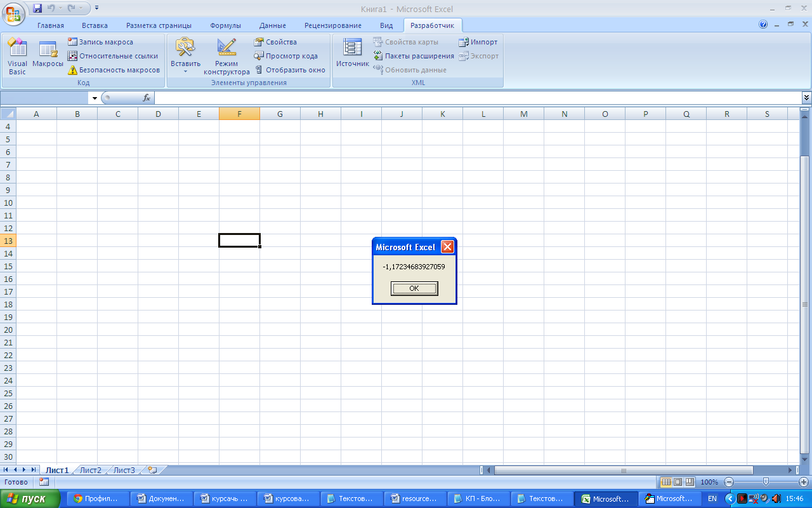Click into the formula bar field

(478, 98)
